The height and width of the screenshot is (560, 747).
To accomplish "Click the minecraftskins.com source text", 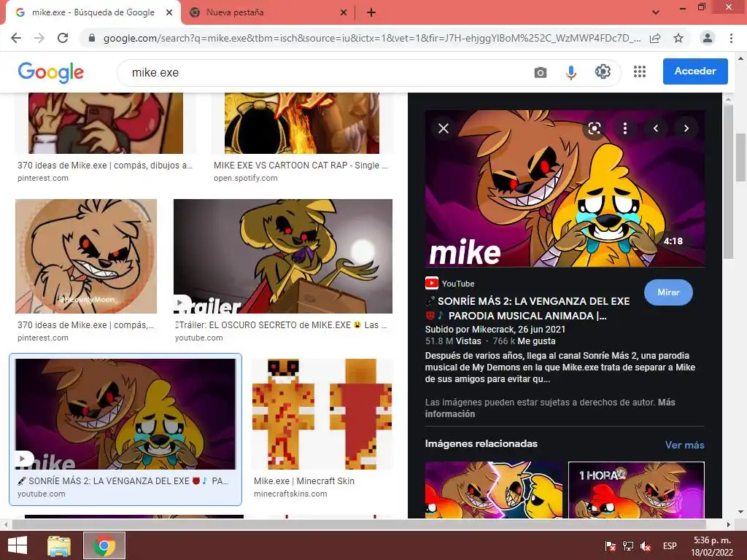I will pyautogui.click(x=290, y=494).
